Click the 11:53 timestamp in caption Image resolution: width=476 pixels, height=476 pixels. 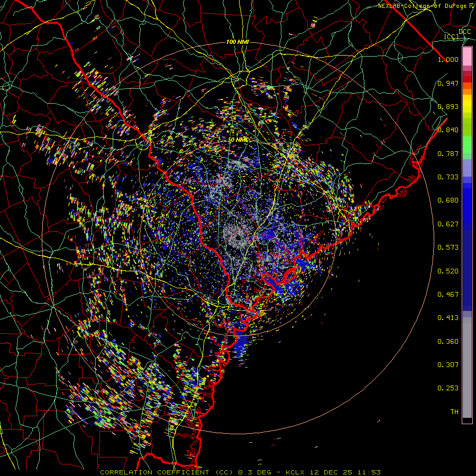[x=369, y=472]
